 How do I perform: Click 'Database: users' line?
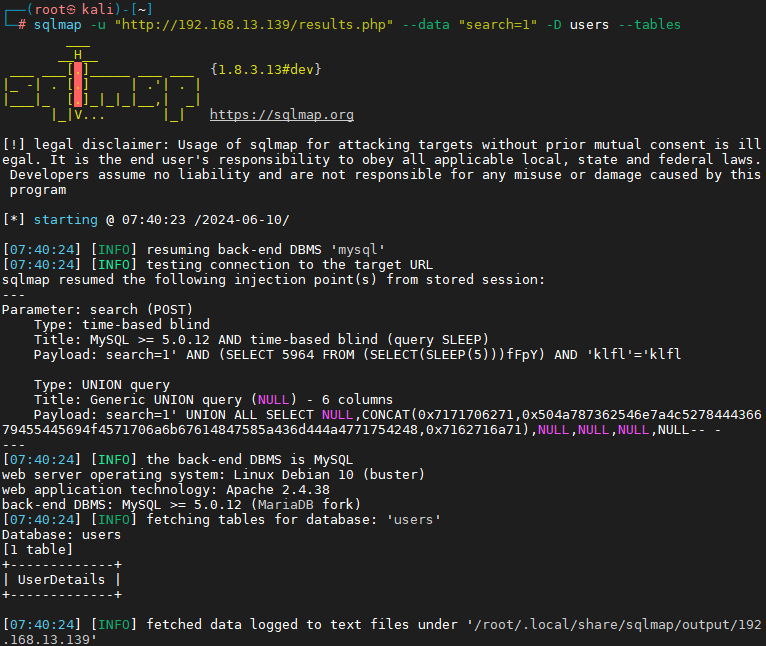tap(61, 535)
